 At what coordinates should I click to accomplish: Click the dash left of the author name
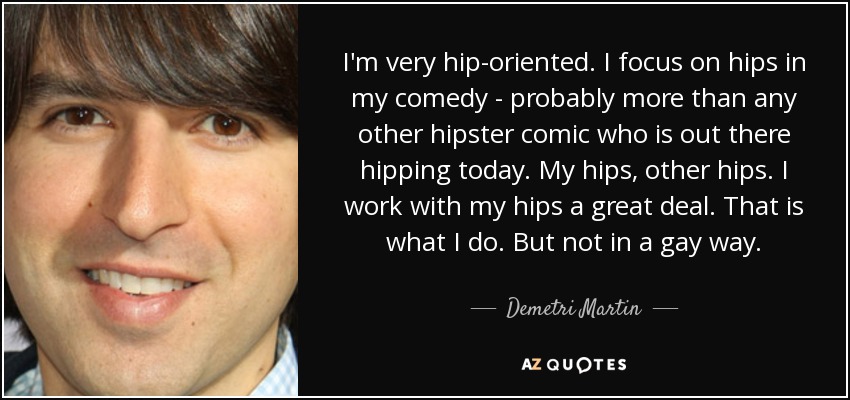484,309
